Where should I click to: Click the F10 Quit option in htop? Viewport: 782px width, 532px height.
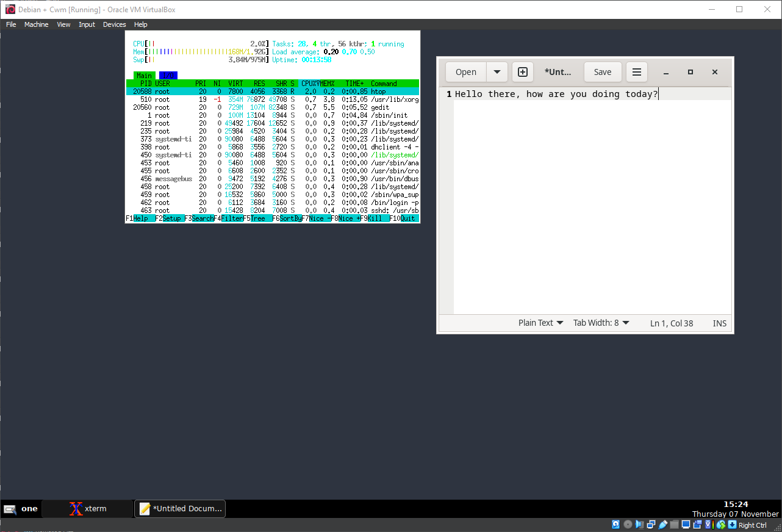point(404,218)
